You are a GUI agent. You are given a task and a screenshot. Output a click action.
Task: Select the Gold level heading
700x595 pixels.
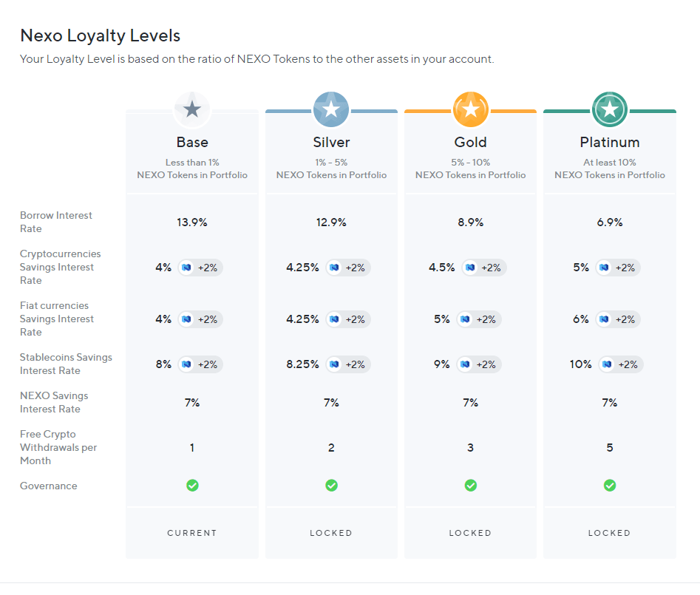[x=471, y=142]
